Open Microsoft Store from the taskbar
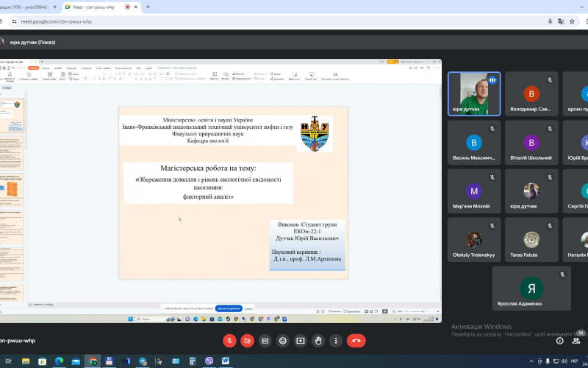This screenshot has width=588, height=368. click(x=42, y=361)
